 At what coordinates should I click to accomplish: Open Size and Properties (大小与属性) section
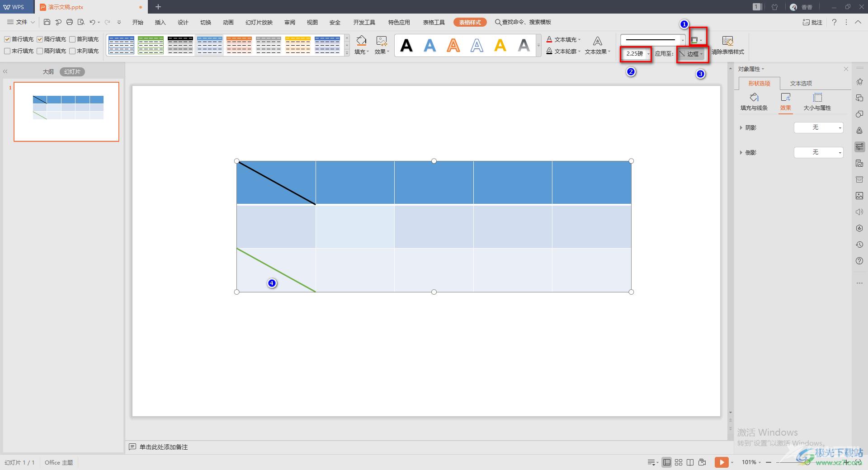817,102
